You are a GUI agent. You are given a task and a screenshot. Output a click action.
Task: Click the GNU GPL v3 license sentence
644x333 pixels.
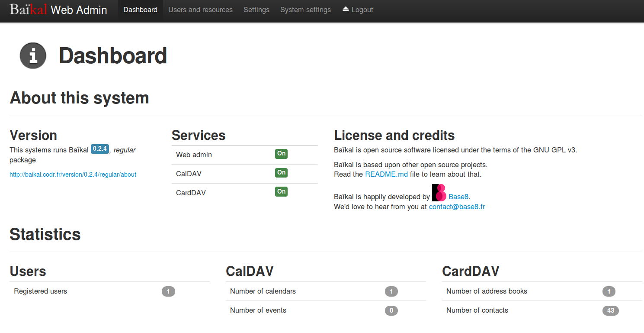coord(455,150)
